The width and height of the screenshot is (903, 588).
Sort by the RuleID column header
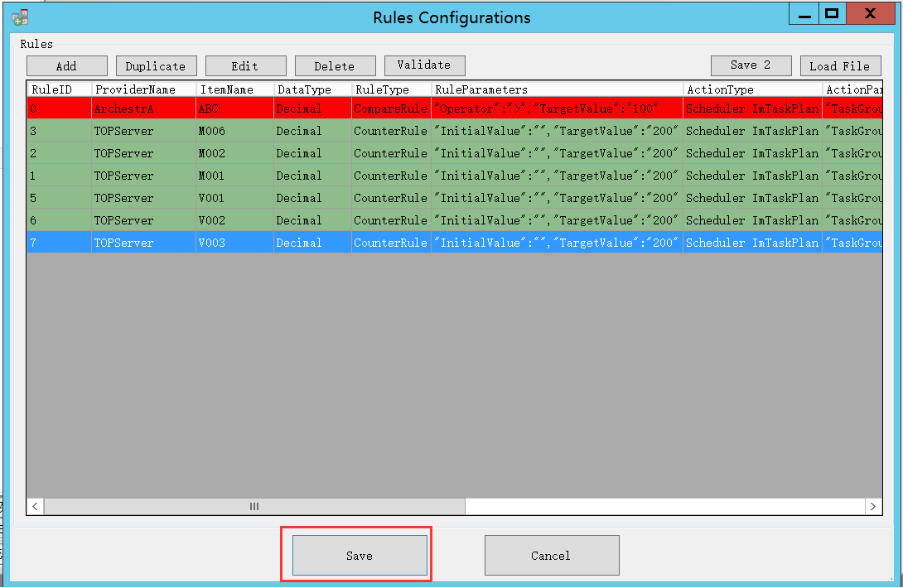(x=59, y=89)
